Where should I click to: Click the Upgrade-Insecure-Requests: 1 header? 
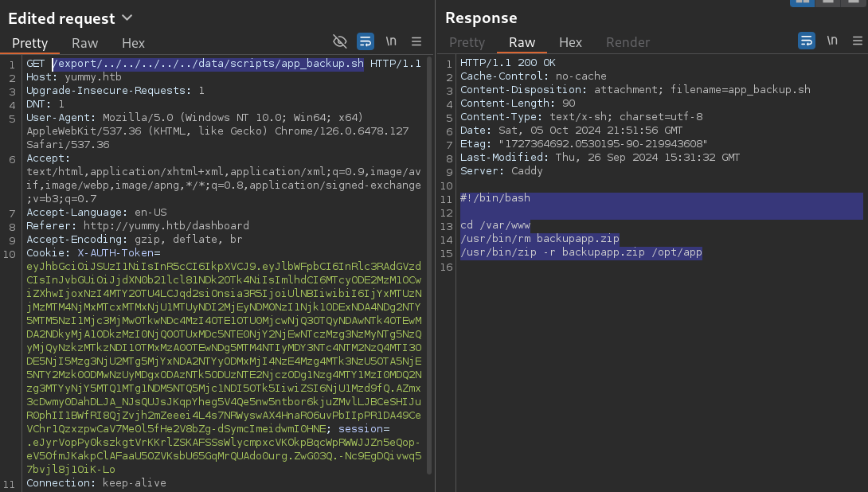coord(115,91)
